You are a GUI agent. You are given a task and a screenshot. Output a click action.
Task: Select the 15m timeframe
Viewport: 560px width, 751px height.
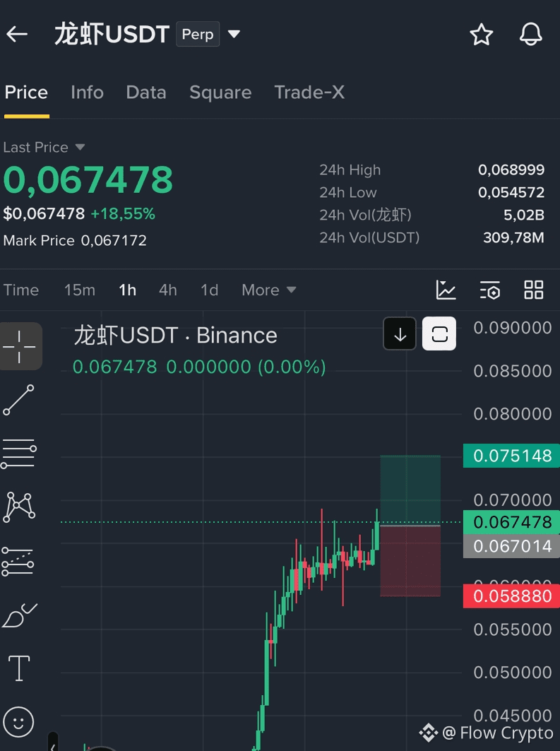coord(80,290)
